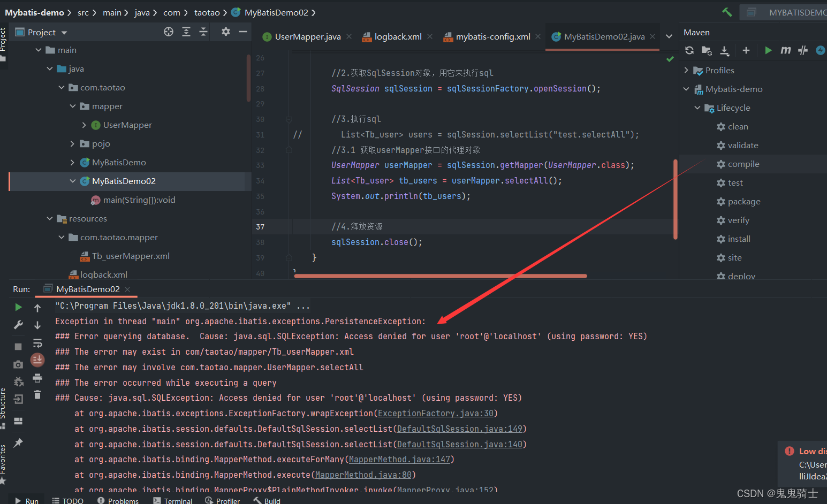
Task: Expand the pojo package
Action: pyautogui.click(x=73, y=143)
